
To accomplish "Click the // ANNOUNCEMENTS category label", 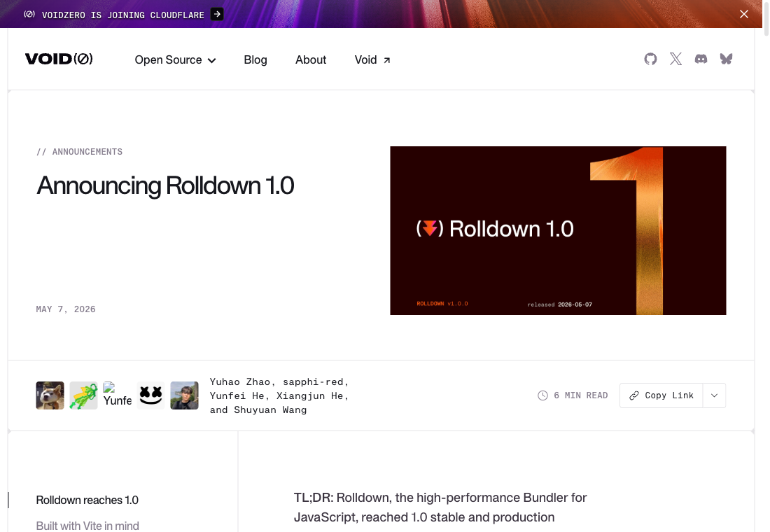I will (x=80, y=152).
